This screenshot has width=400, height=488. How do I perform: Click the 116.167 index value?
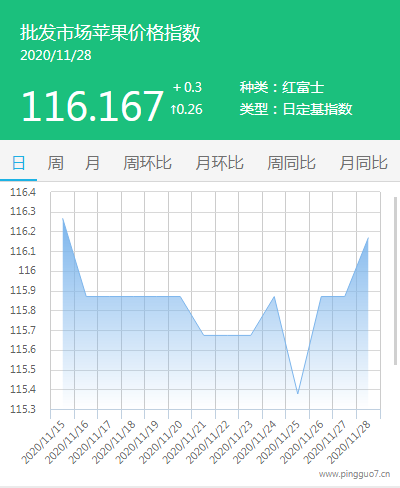pos(92,106)
